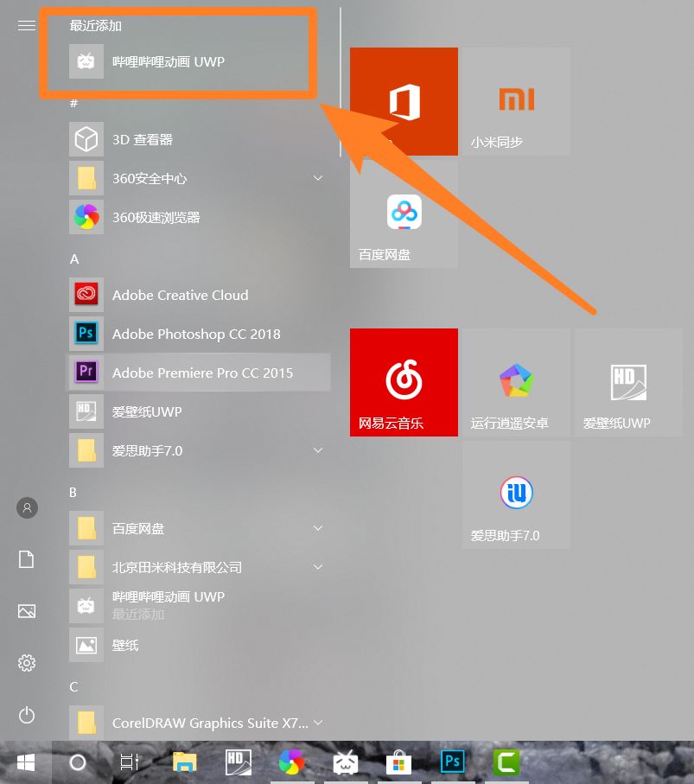Launch Adobe Photoshop from the taskbar
Viewport: 694px width, 784px height.
(452, 762)
